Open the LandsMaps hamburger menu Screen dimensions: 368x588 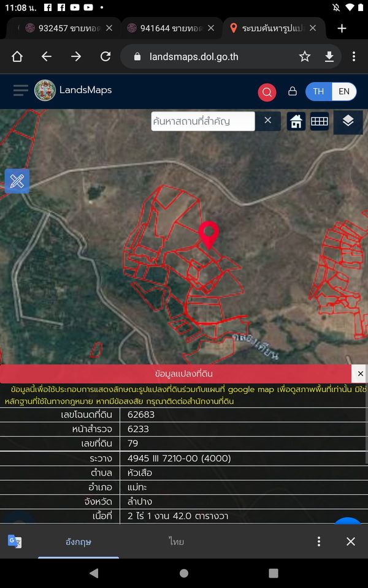pyautogui.click(x=20, y=91)
